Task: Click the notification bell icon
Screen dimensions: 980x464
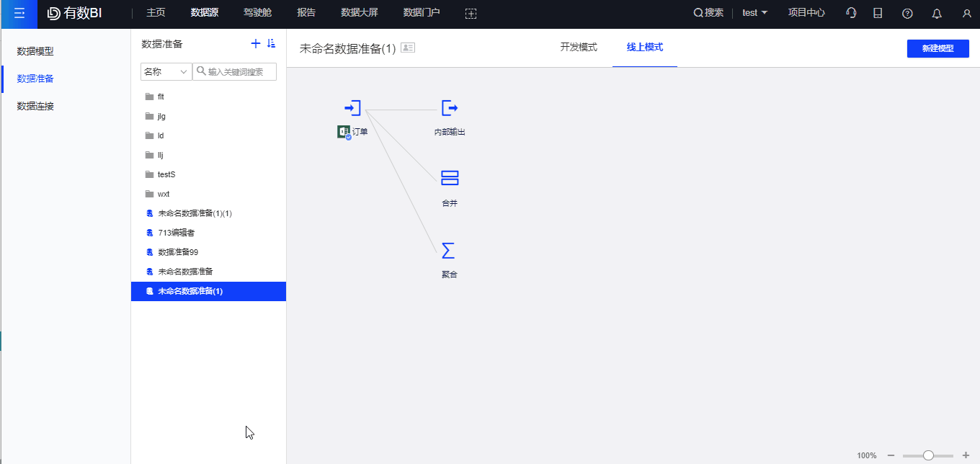Action: click(935, 12)
